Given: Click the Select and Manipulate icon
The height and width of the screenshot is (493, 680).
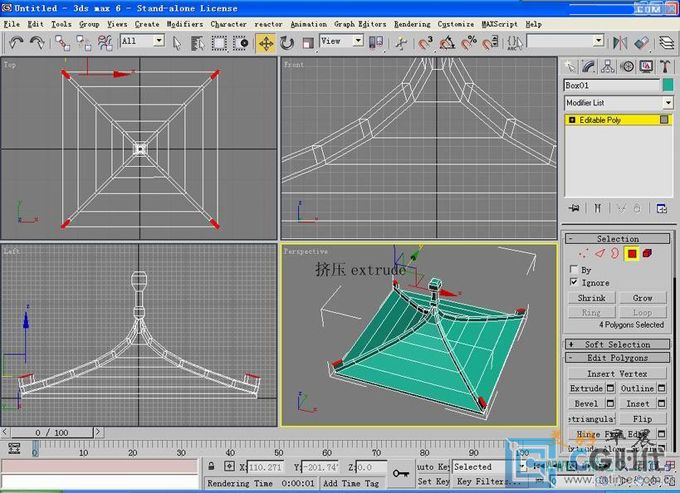Looking at the screenshot, I should (x=401, y=43).
